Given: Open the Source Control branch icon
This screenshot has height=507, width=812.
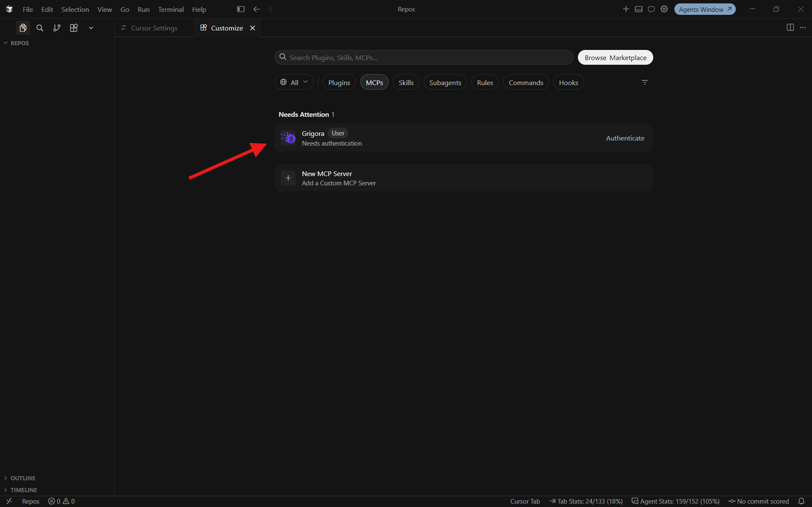Looking at the screenshot, I should tap(57, 28).
